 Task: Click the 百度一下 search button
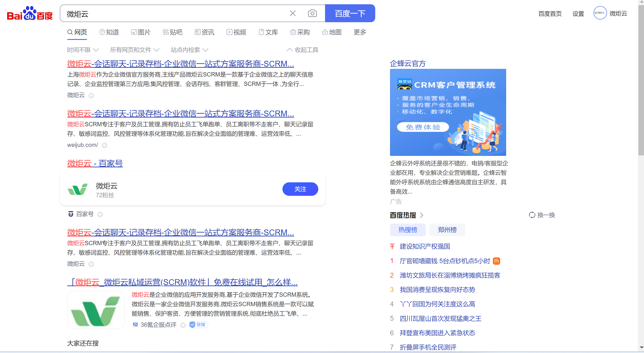pyautogui.click(x=350, y=13)
